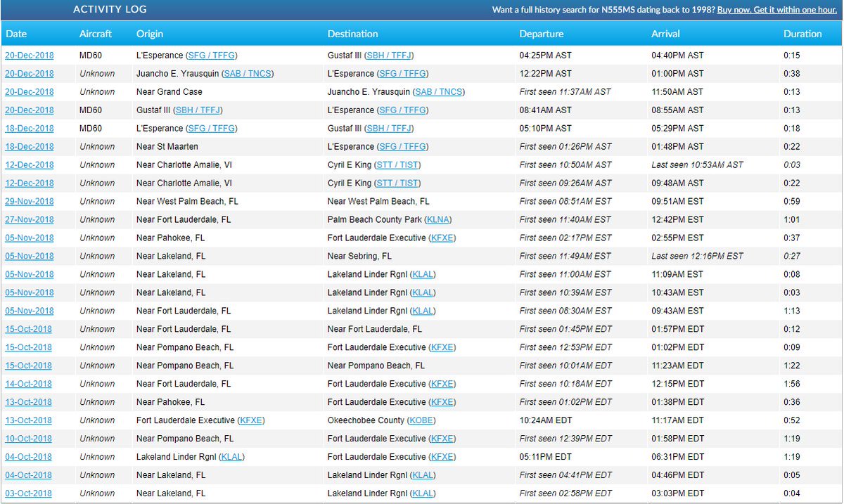
Task: Click SBH / TFFJ destination link in 04:25PM row
Action: click(x=389, y=56)
